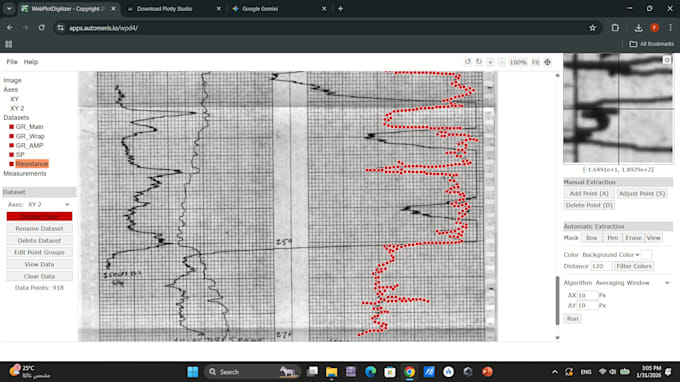The height and width of the screenshot is (382, 680).
Task: Click Clear Data button
Action: tap(39, 276)
